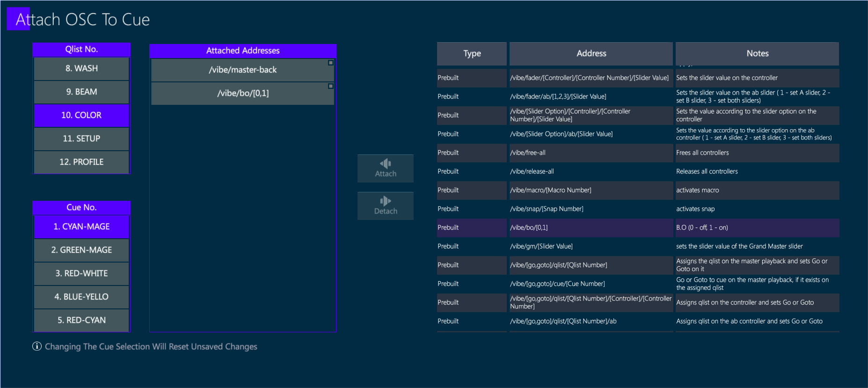Select /vibe/fader/[Controller]/[Controller Number]/[Slider Value] address
This screenshot has width=868, height=388.
591,78
